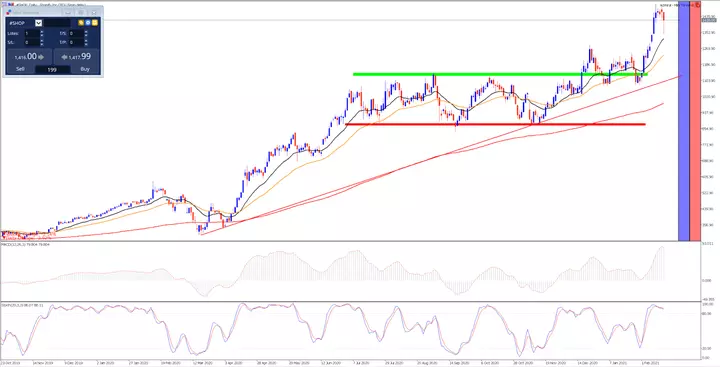Click the spread value 199 field
720x367 pixels.
pyautogui.click(x=53, y=70)
